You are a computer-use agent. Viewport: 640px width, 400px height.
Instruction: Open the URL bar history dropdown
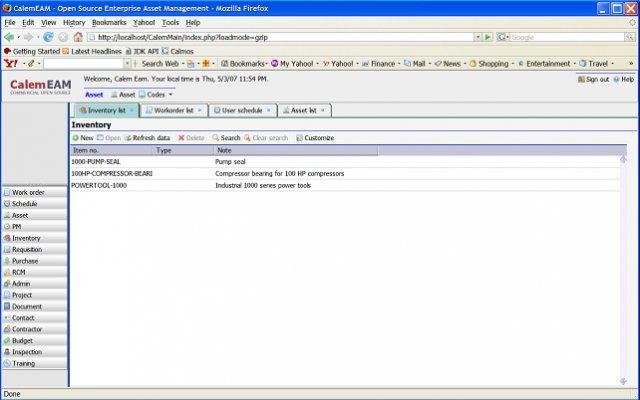click(478, 37)
